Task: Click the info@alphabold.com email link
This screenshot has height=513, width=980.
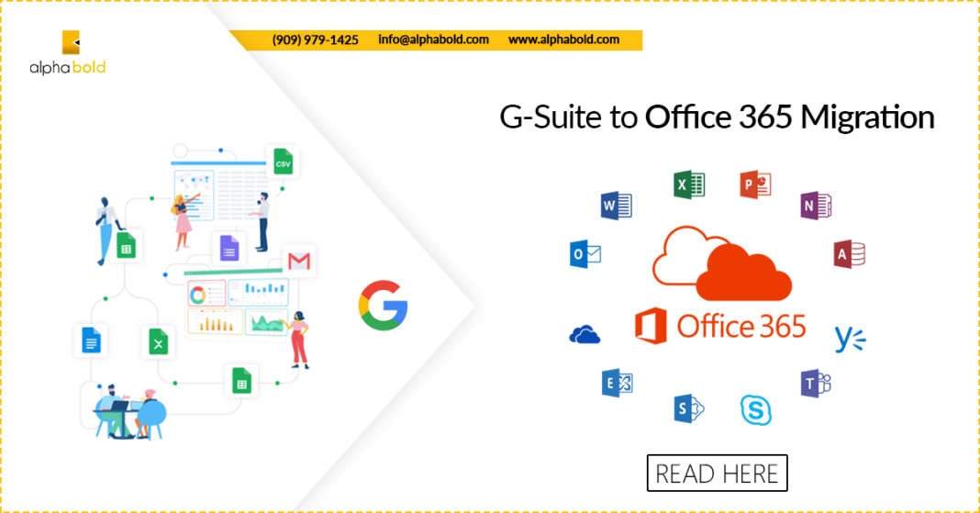Action: click(433, 40)
